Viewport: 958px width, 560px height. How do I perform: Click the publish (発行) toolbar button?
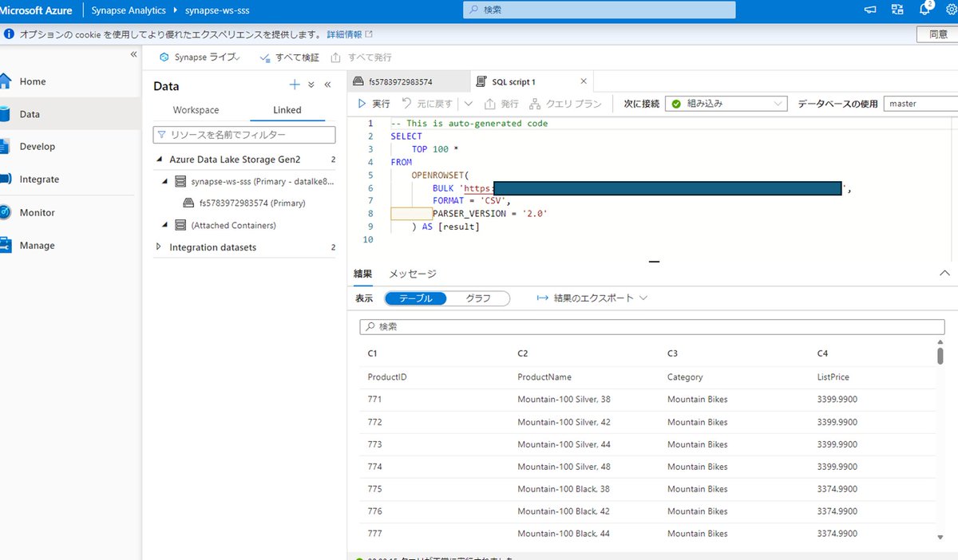pyautogui.click(x=502, y=104)
